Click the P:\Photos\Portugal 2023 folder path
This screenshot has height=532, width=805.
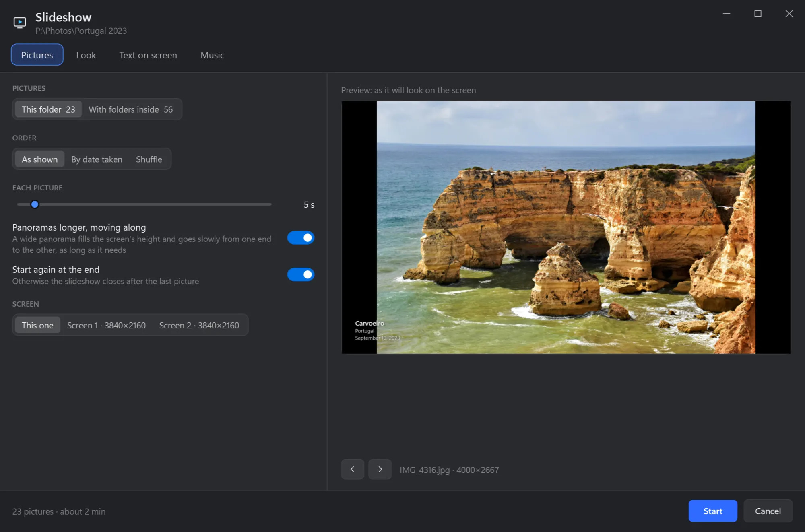tap(81, 31)
